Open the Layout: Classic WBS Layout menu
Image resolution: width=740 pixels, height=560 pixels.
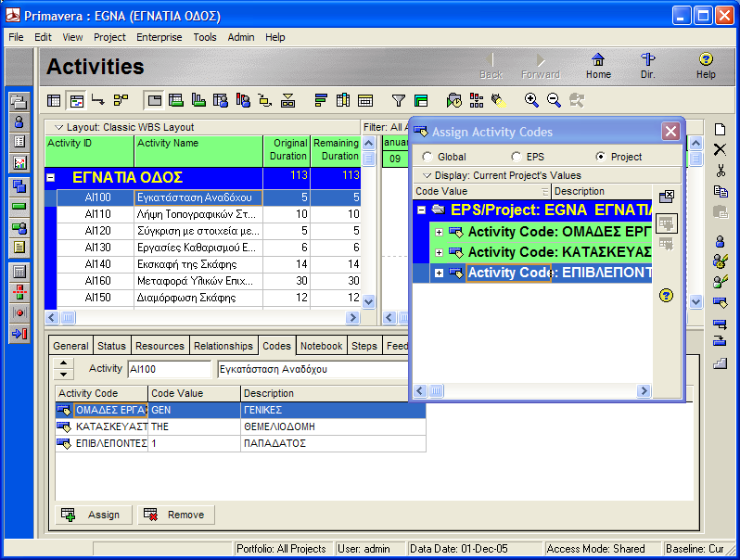(124, 127)
